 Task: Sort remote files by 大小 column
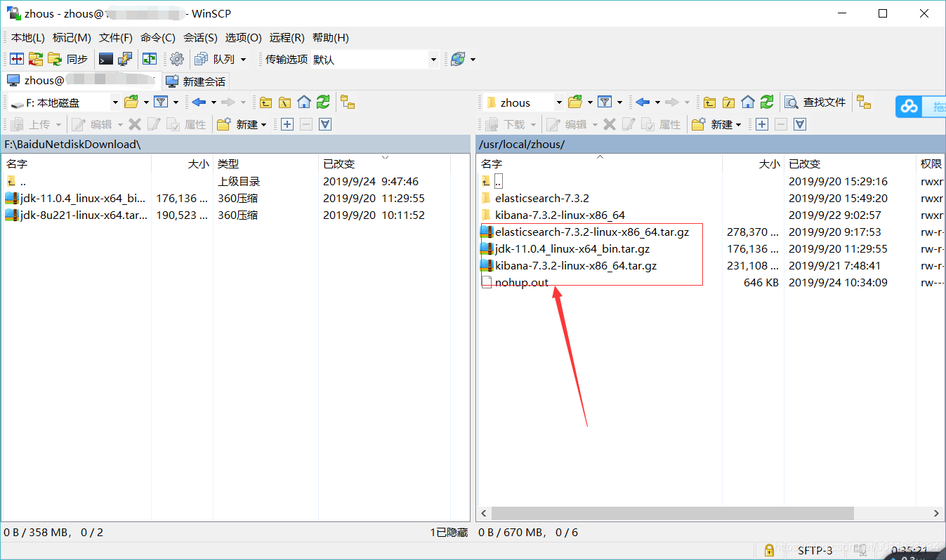pos(753,164)
